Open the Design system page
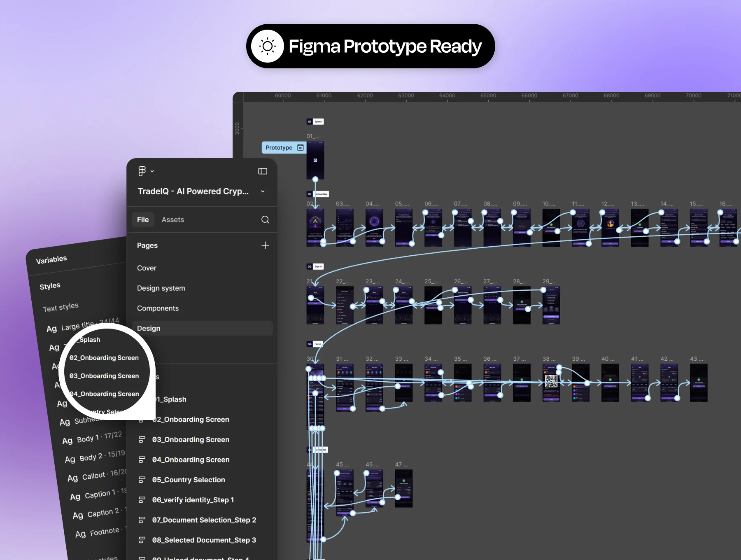The height and width of the screenshot is (560, 741). (x=161, y=288)
